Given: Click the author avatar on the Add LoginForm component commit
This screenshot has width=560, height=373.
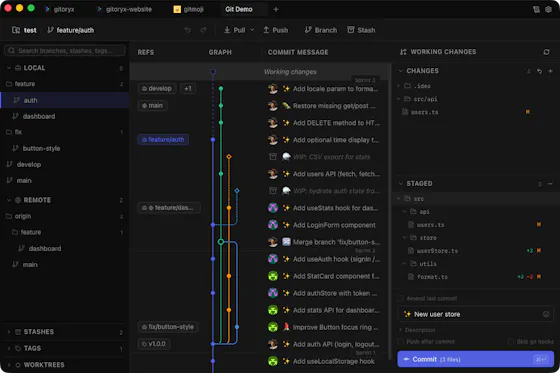Looking at the screenshot, I should [273, 225].
